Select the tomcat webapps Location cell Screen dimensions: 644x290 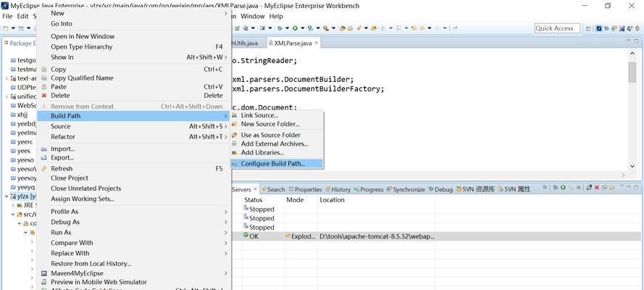click(377, 236)
